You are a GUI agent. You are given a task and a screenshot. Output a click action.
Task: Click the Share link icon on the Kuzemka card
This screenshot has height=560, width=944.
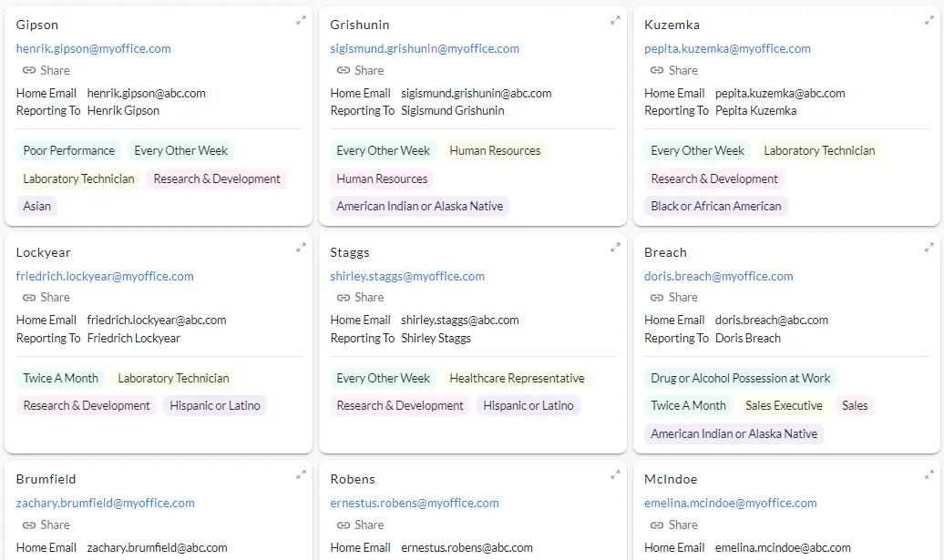657,70
